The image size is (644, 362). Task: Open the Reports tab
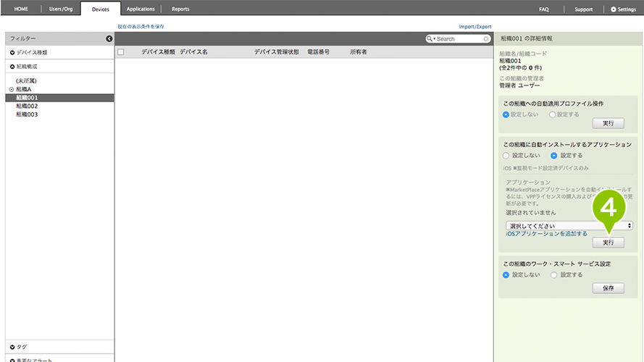pyautogui.click(x=180, y=9)
